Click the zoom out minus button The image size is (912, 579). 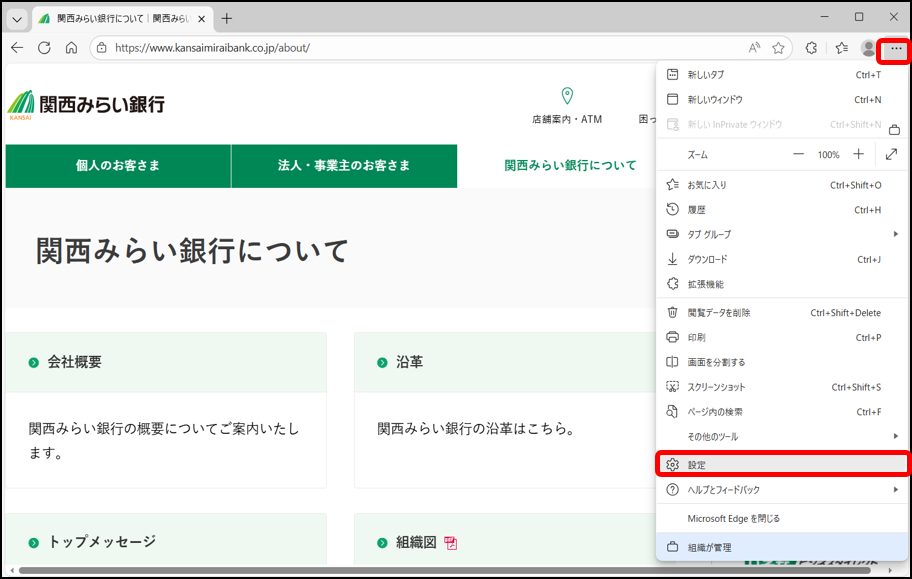798,155
